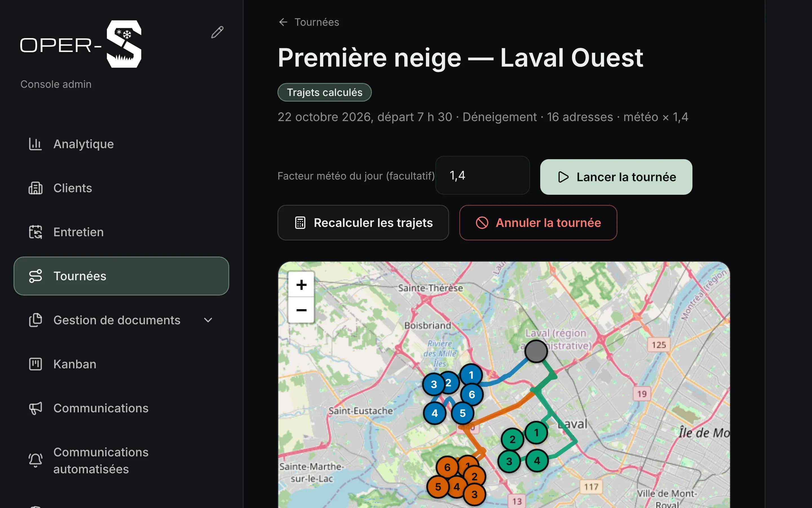Open Gestion de documents menu entry
812x508 pixels.
[121, 320]
